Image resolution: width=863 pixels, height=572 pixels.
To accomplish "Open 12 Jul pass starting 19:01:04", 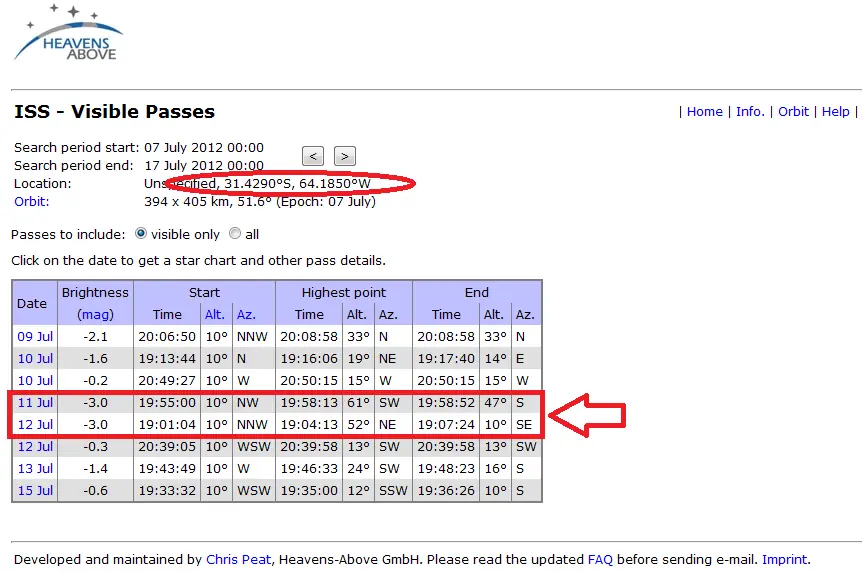I will [x=35, y=424].
